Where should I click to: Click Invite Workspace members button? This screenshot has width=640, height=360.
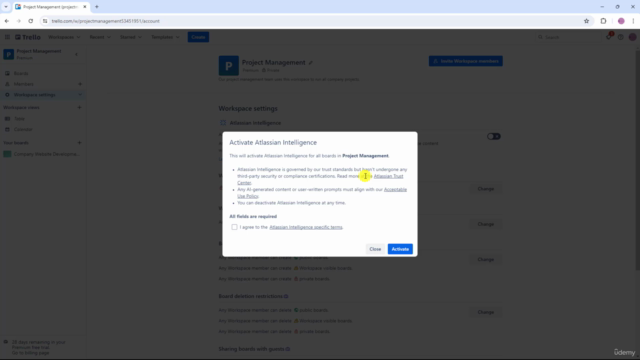pyautogui.click(x=466, y=61)
